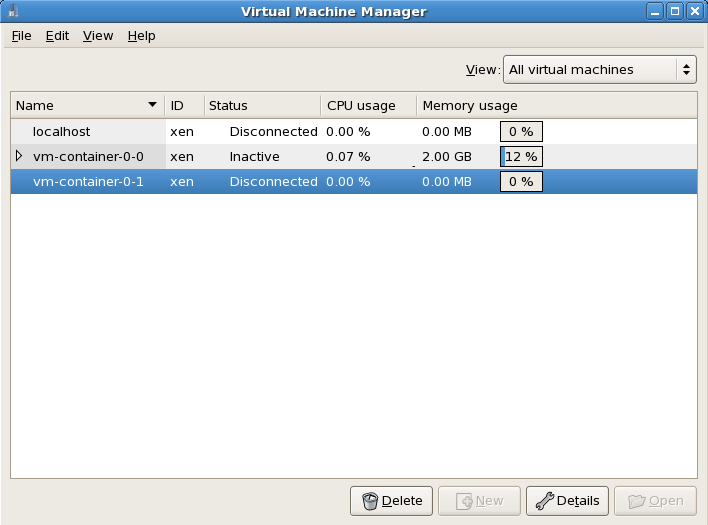The image size is (708, 525).
Task: Open the Edit menu
Action: (x=57, y=36)
